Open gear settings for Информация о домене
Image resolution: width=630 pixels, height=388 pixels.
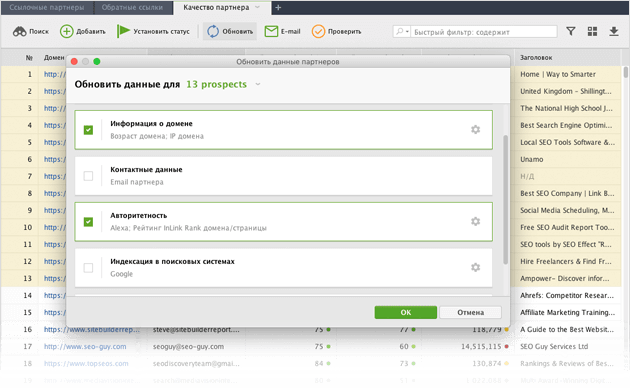pyautogui.click(x=475, y=130)
